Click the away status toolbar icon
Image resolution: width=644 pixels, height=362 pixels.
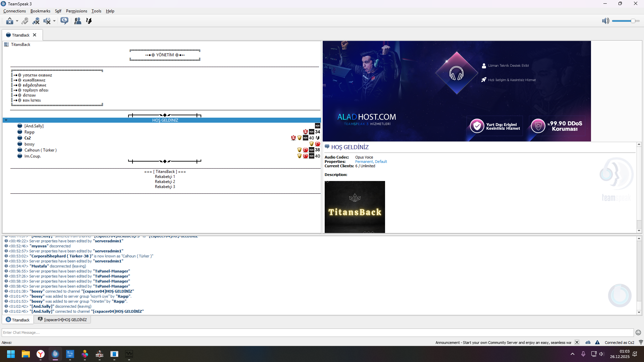tap(10, 21)
